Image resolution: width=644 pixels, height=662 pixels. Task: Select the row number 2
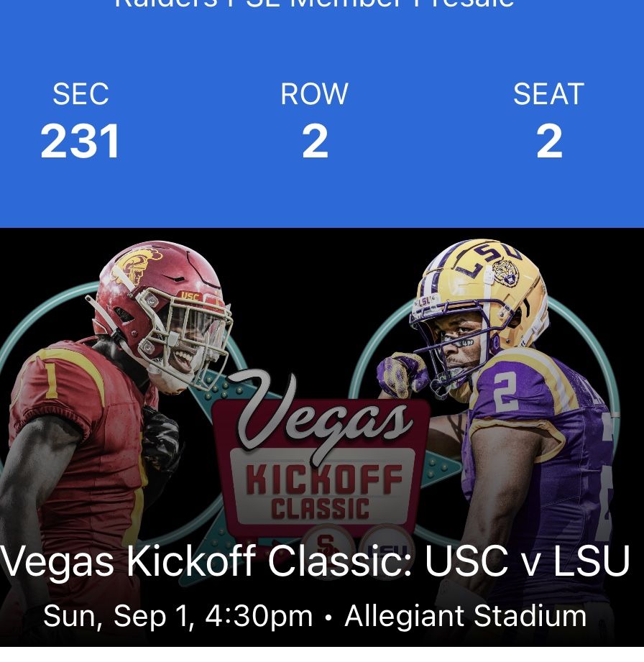click(x=315, y=142)
